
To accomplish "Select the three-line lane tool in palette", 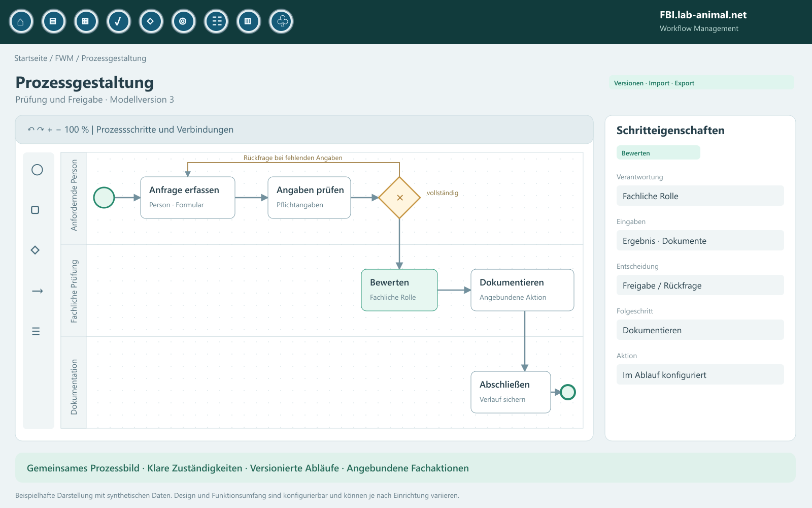I will pyautogui.click(x=36, y=331).
